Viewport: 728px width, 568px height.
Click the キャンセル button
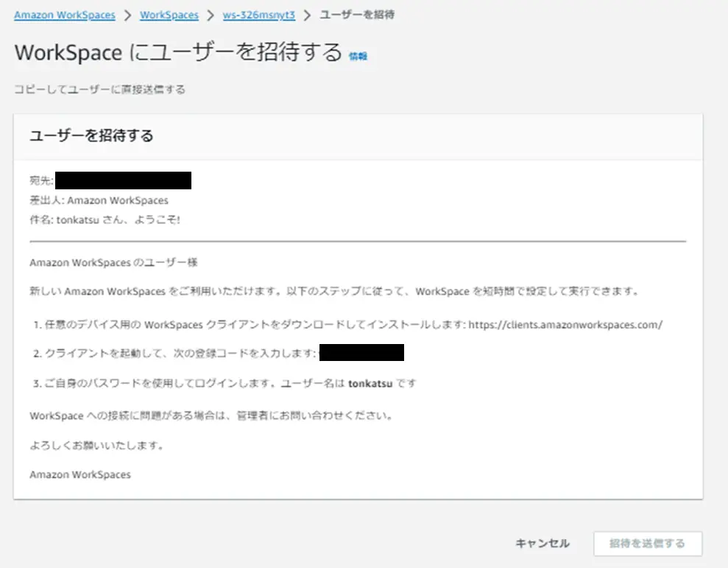(543, 544)
